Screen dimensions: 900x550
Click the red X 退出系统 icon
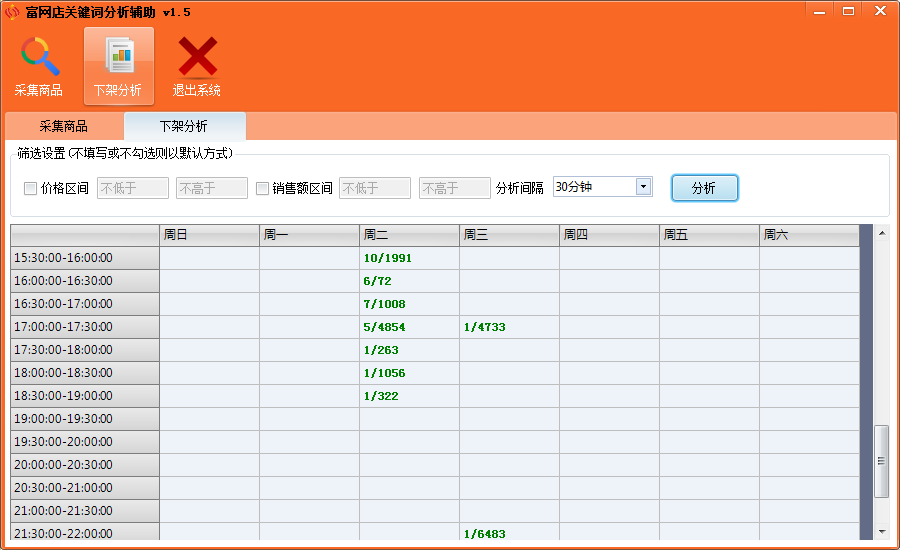click(x=197, y=58)
